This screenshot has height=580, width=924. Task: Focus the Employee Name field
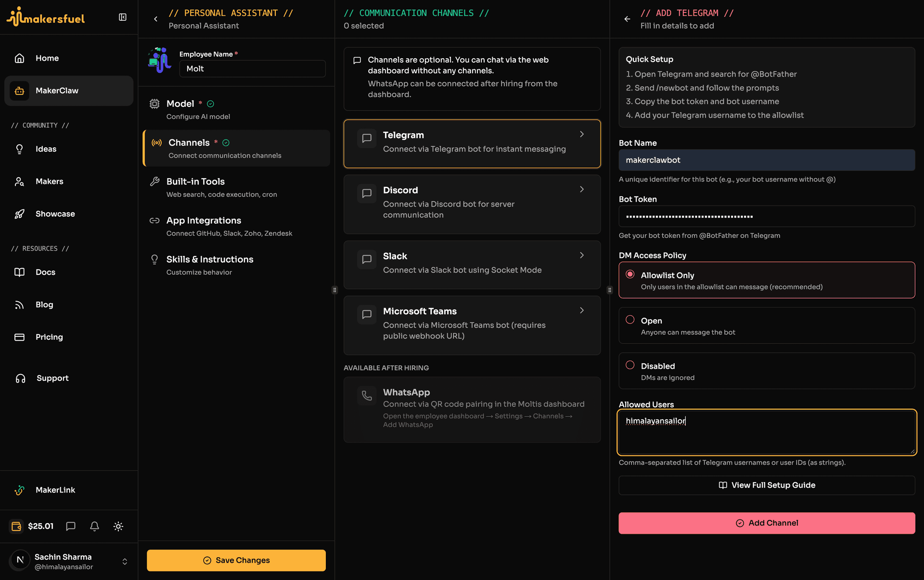tap(253, 69)
